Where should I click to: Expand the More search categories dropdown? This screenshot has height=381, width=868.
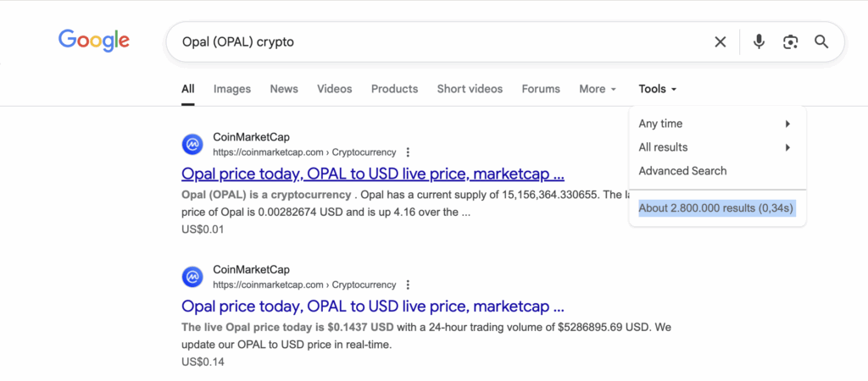597,89
